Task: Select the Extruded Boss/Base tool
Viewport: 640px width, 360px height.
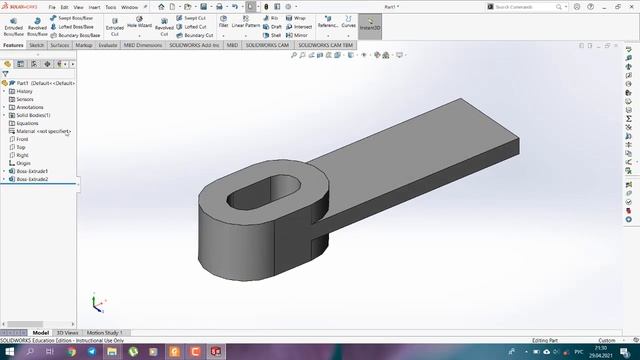Action: tap(13, 27)
